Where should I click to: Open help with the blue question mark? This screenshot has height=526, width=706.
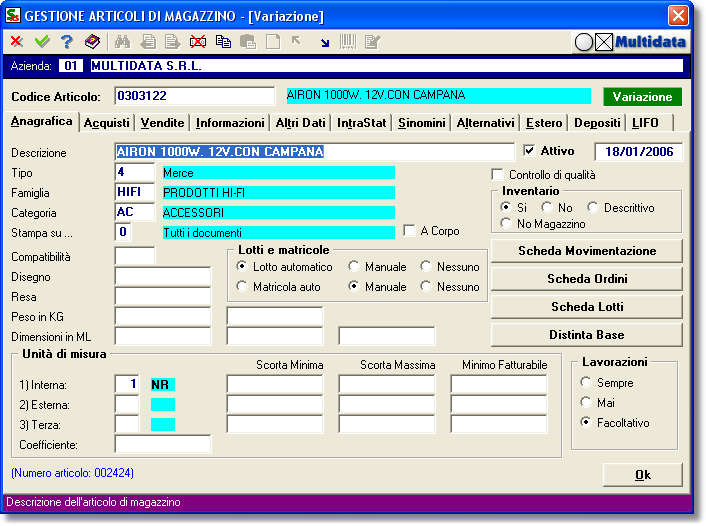tap(67, 41)
